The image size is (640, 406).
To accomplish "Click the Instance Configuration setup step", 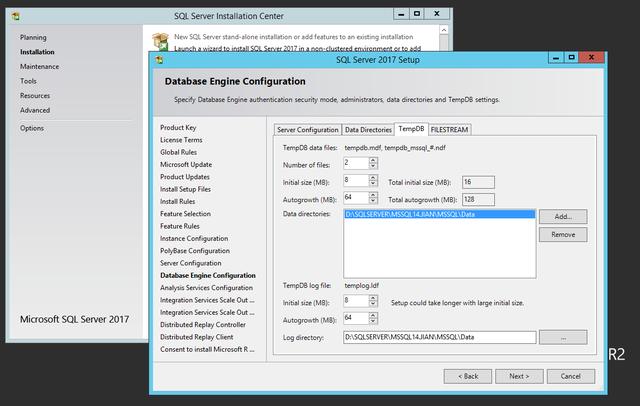I will (x=194, y=239).
